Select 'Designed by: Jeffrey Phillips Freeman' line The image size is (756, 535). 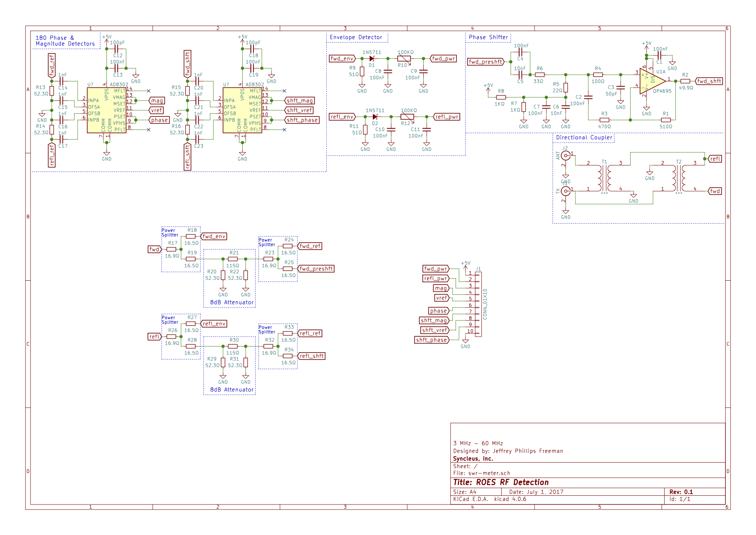point(508,451)
